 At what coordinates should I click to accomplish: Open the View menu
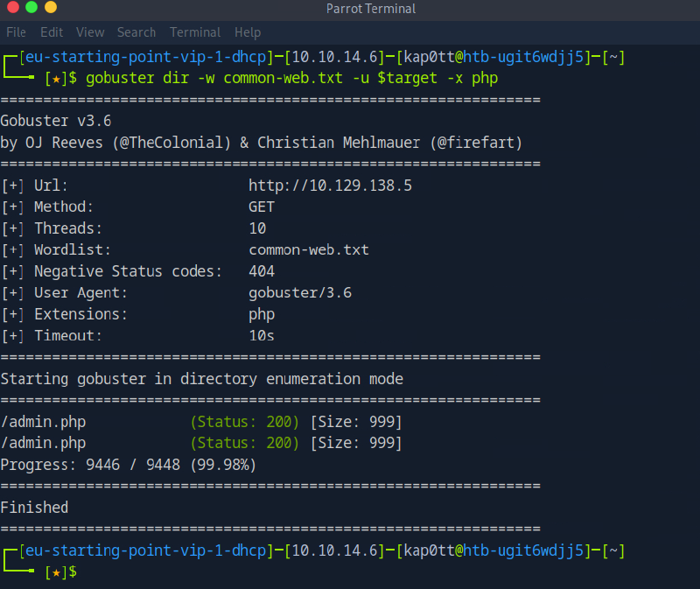click(x=90, y=32)
